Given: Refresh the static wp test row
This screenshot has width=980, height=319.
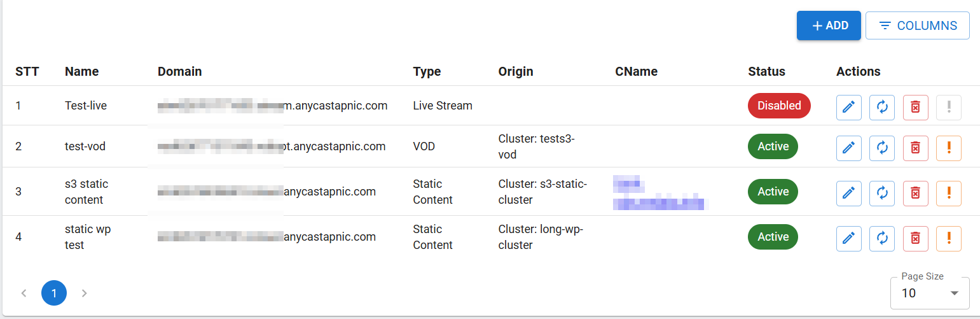Looking at the screenshot, I should 882,238.
